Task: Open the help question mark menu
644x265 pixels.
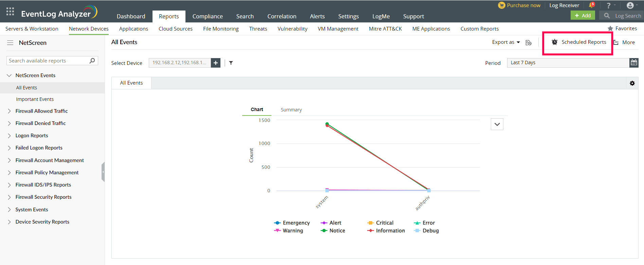Action: [x=609, y=5]
